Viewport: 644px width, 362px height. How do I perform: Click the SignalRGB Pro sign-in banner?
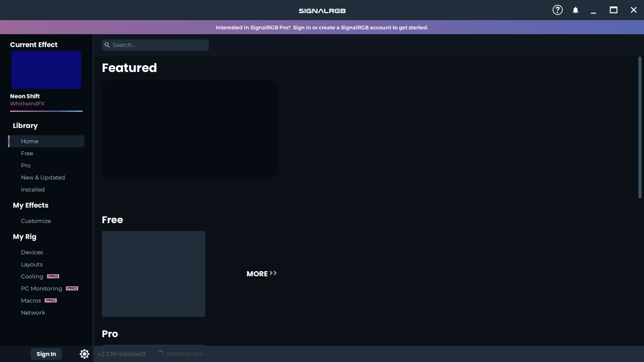pyautogui.click(x=322, y=27)
